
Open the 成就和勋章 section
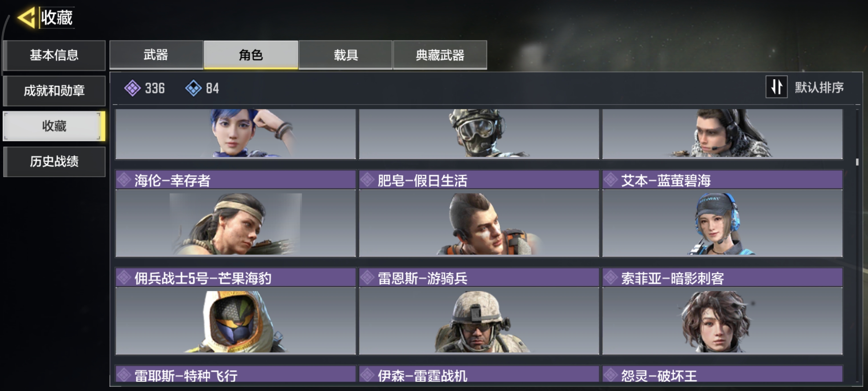(54, 91)
